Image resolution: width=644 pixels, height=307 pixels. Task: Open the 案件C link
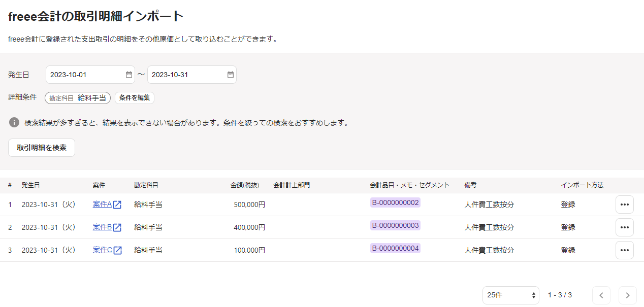(102, 250)
